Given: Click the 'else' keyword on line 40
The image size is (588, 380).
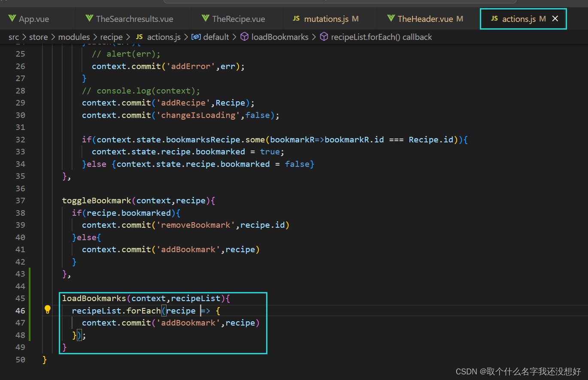Looking at the screenshot, I should click(x=87, y=237).
